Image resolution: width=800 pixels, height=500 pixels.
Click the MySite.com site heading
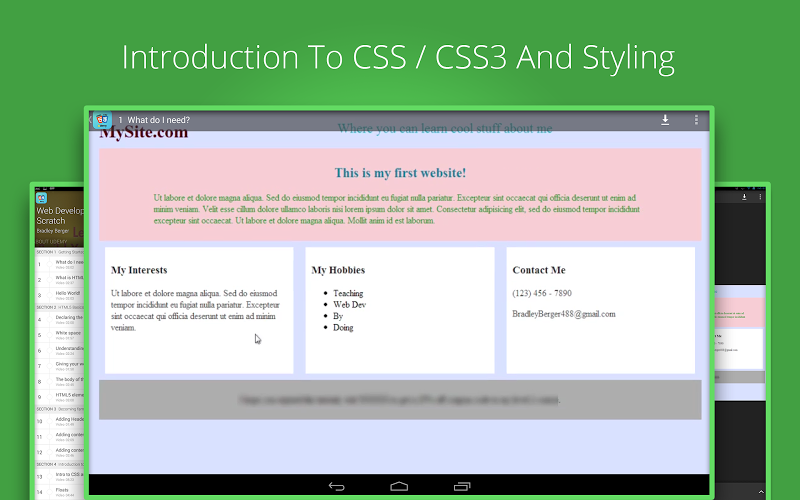[x=143, y=133]
